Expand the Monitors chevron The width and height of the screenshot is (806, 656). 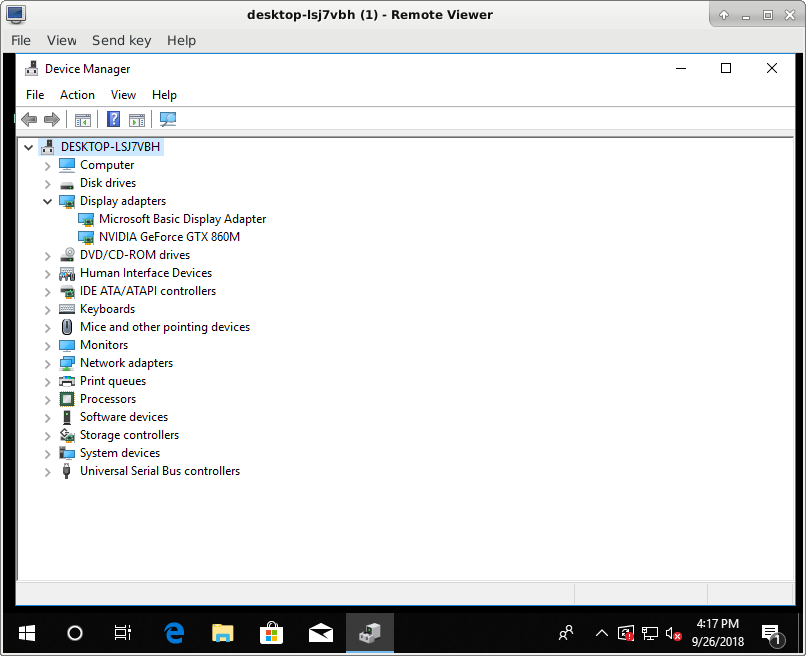[x=47, y=346]
